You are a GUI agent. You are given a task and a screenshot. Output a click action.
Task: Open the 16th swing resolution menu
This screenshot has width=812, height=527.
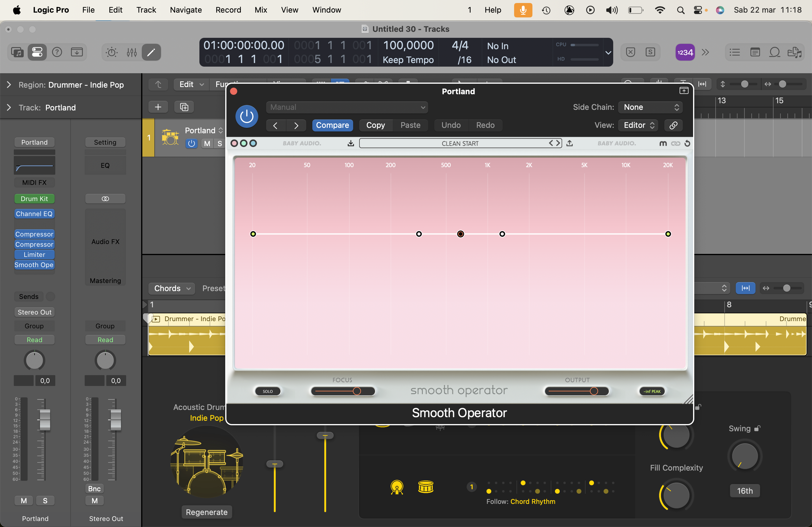point(745,491)
